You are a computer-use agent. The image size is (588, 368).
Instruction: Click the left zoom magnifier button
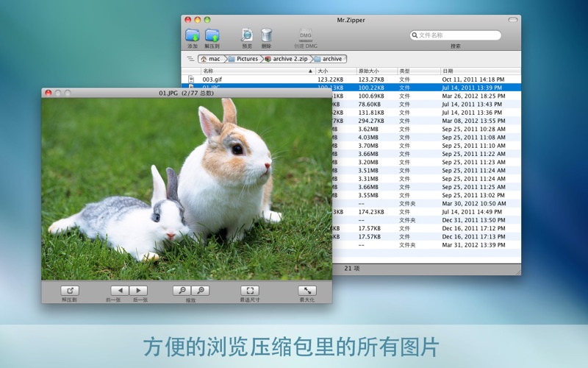click(182, 291)
